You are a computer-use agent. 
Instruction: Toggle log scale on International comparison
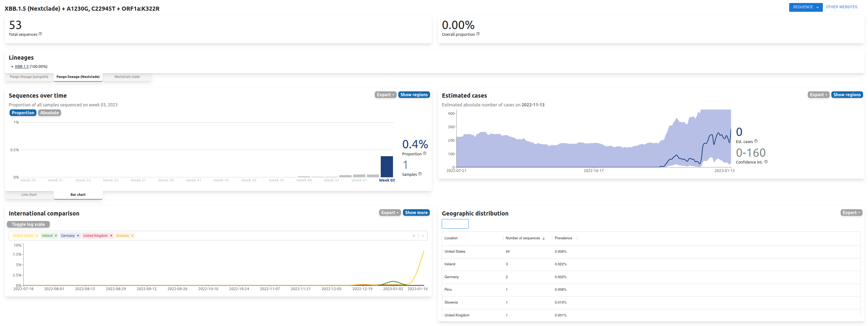pyautogui.click(x=28, y=224)
